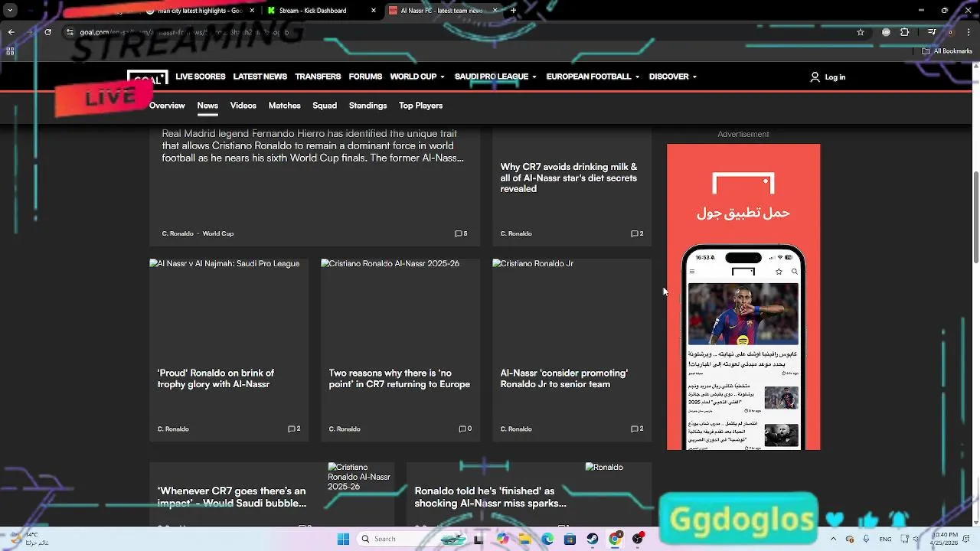Image resolution: width=980 pixels, height=551 pixels.
Task: Select the News team tab
Action: 207,106
